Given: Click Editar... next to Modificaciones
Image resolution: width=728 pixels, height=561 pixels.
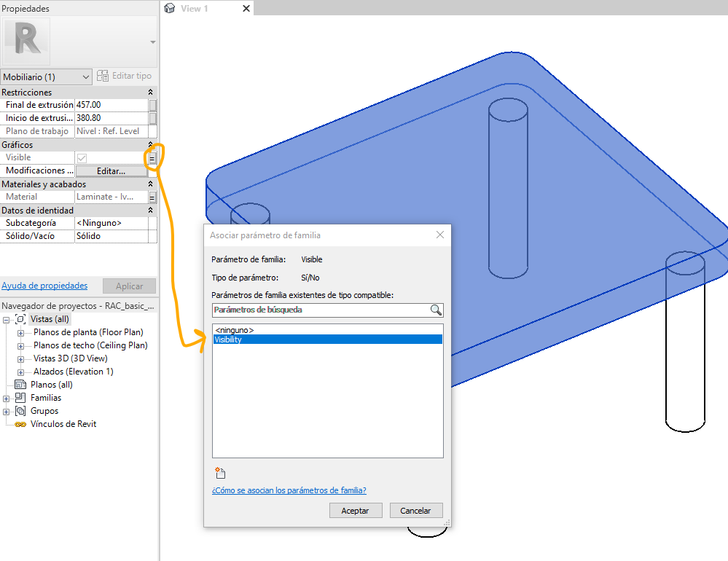Looking at the screenshot, I should pos(111,170).
